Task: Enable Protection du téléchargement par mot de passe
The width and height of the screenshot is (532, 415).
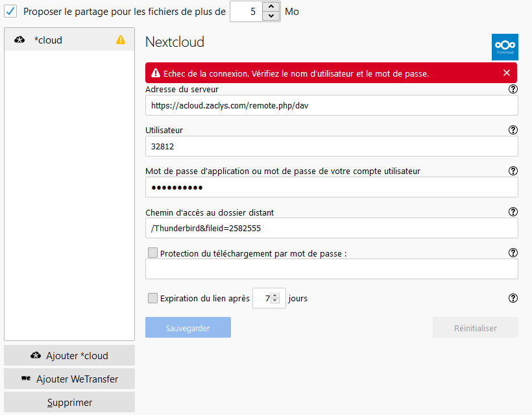Action: (152, 253)
